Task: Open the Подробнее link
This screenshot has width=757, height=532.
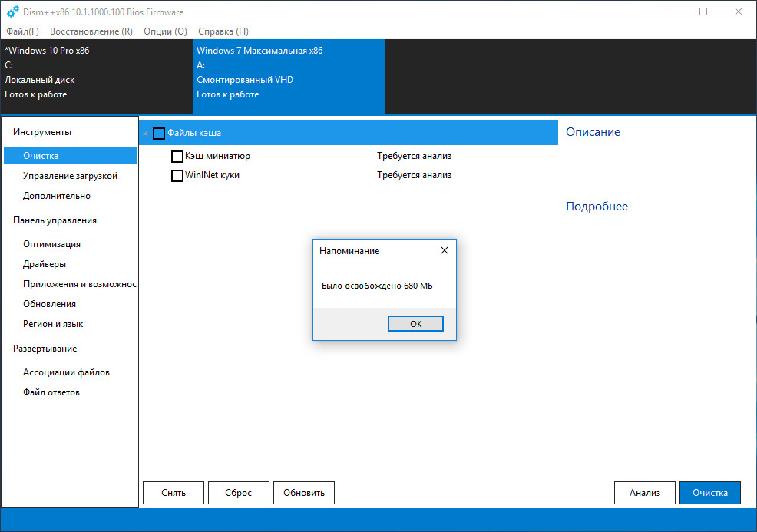Action: [597, 207]
